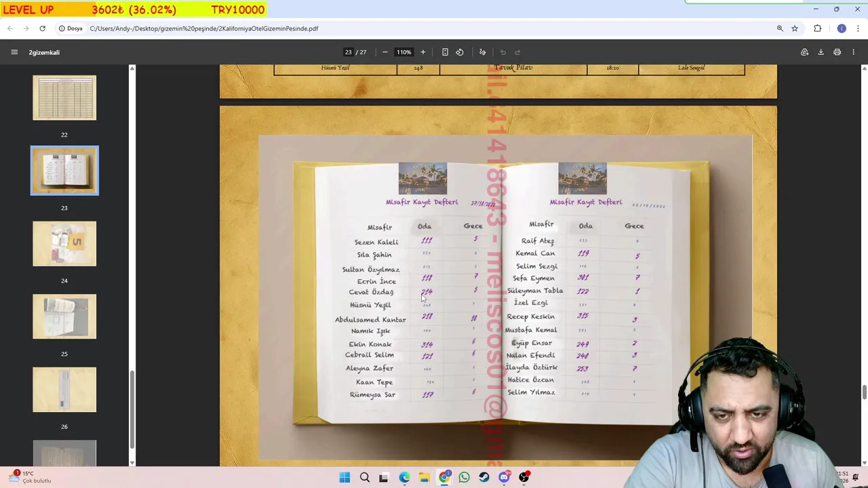Image resolution: width=868 pixels, height=488 pixels.
Task: Click guest name Hatice Özcan
Action: tap(530, 380)
